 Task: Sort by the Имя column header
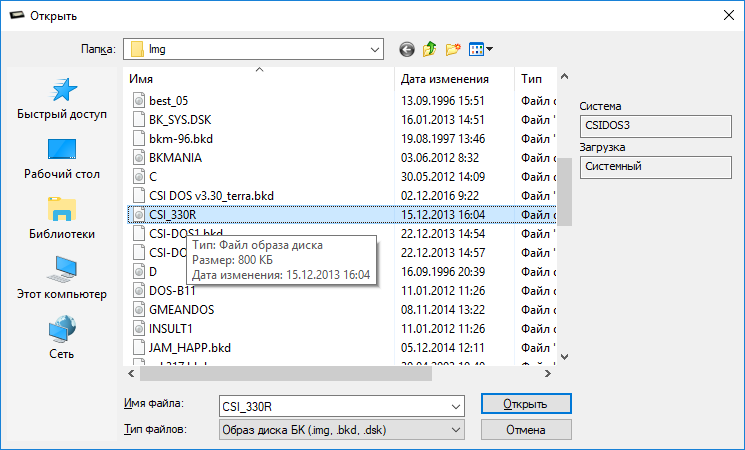pyautogui.click(x=260, y=78)
